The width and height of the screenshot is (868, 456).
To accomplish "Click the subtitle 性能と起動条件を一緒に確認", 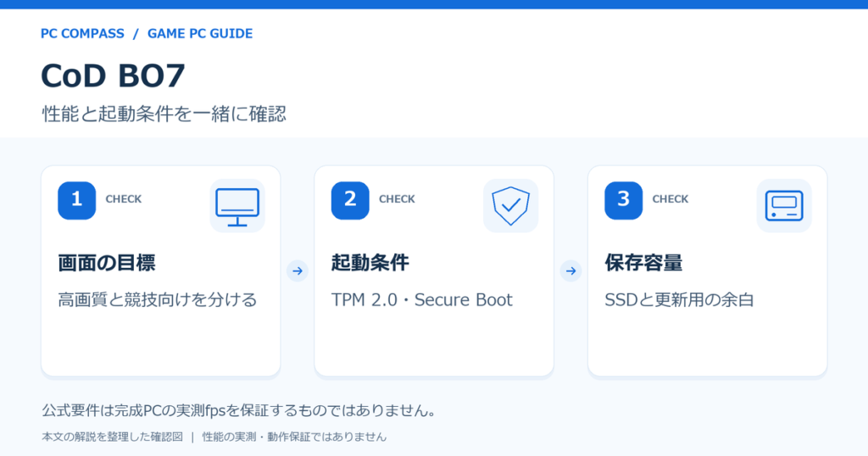I will [x=164, y=114].
